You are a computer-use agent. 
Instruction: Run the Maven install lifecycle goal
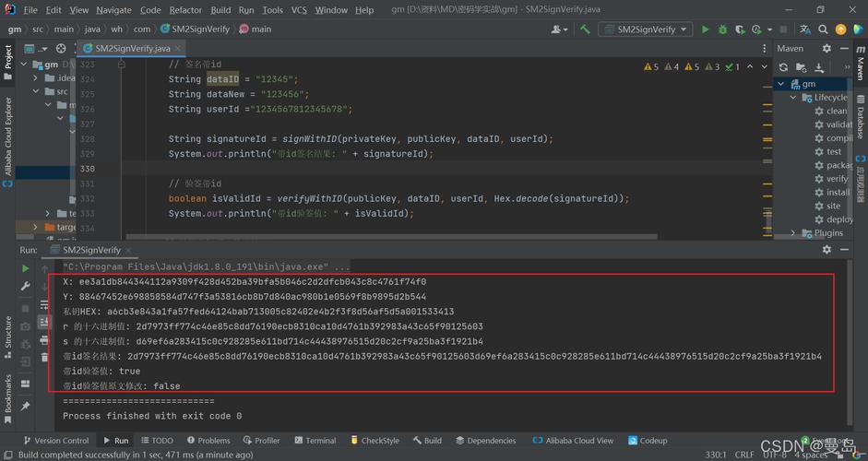838,193
